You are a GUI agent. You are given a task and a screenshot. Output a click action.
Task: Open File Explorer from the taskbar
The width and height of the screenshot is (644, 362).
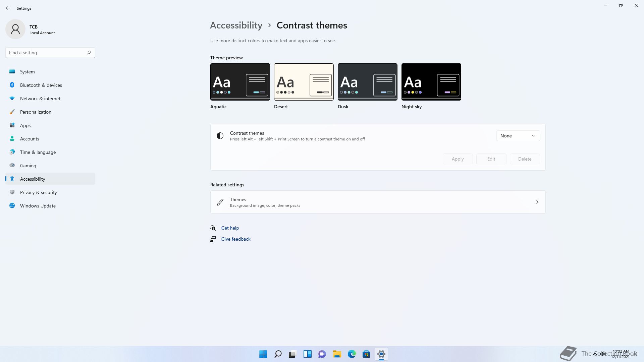pos(337,354)
